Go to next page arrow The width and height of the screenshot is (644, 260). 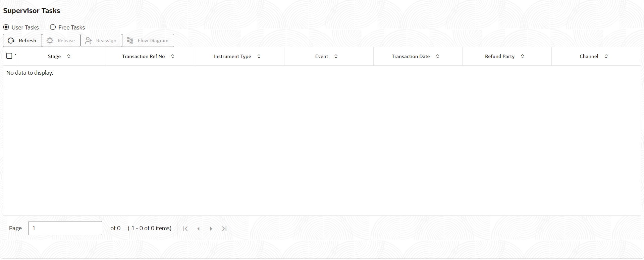(211, 229)
